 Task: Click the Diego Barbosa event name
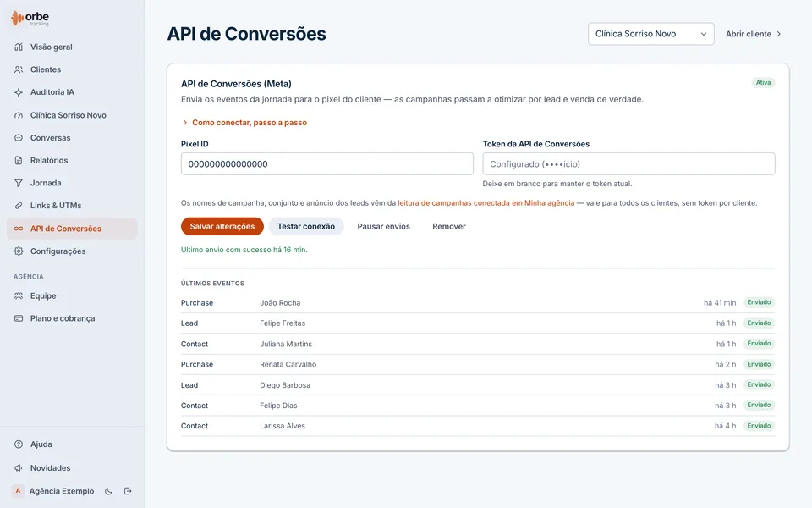point(285,385)
